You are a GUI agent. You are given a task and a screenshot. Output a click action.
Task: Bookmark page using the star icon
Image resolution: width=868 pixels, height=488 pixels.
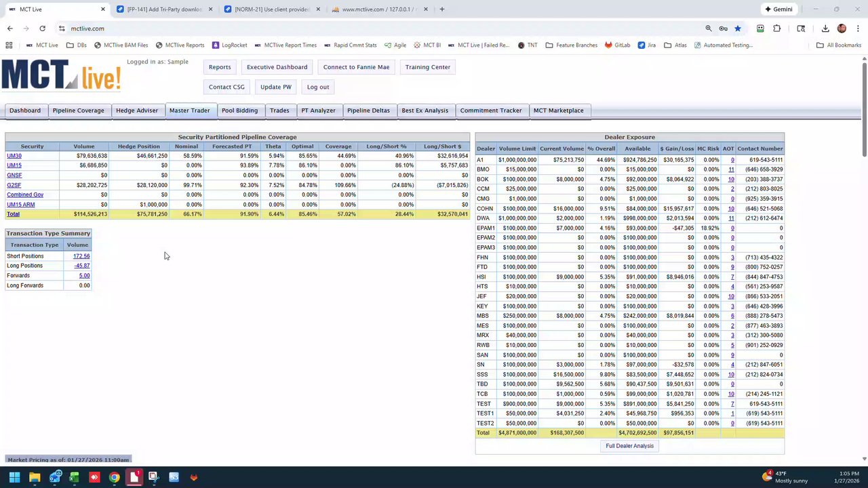tap(738, 28)
